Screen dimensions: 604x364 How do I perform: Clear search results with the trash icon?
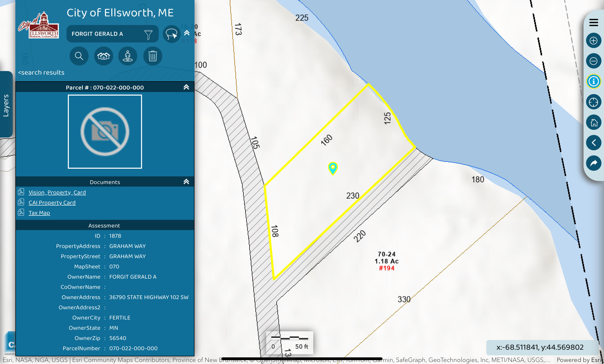(x=152, y=56)
